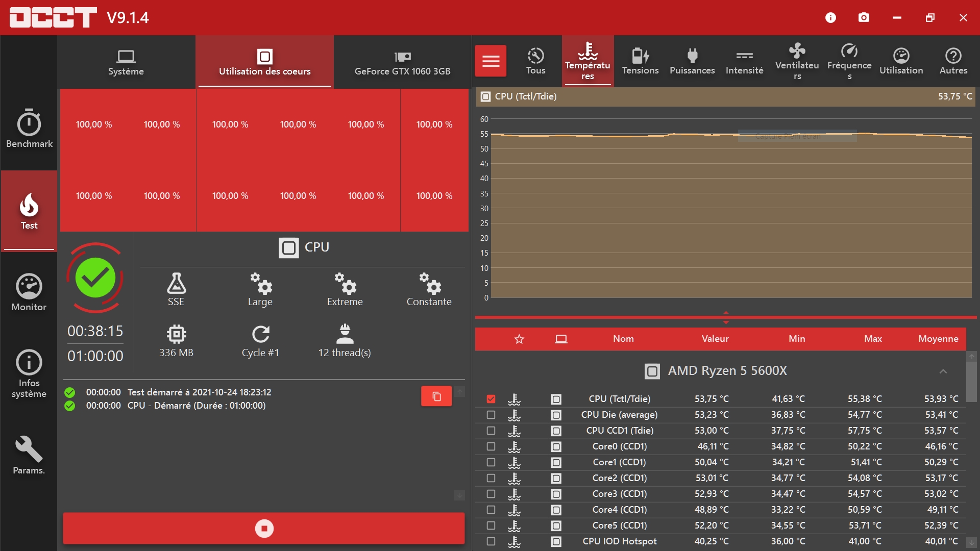The height and width of the screenshot is (551, 980).
Task: Sort sensors by Min column
Action: tap(797, 339)
